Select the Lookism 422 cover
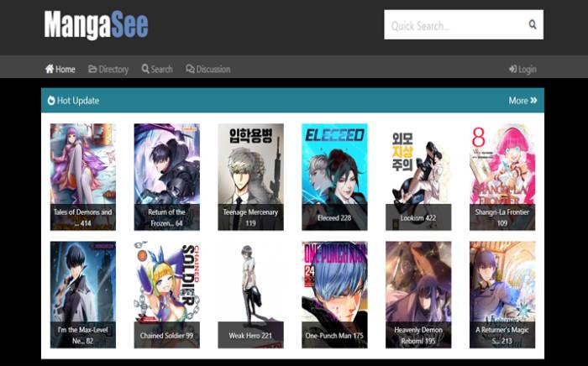The width and height of the screenshot is (588, 366). pyautogui.click(x=418, y=176)
